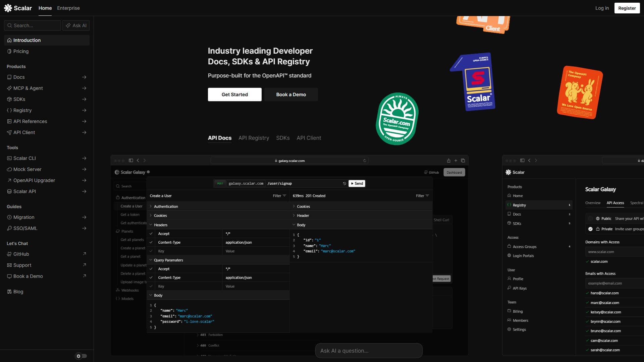The image size is (644, 362).
Task: Open the Pricing sidebar page
Action: coord(47,51)
